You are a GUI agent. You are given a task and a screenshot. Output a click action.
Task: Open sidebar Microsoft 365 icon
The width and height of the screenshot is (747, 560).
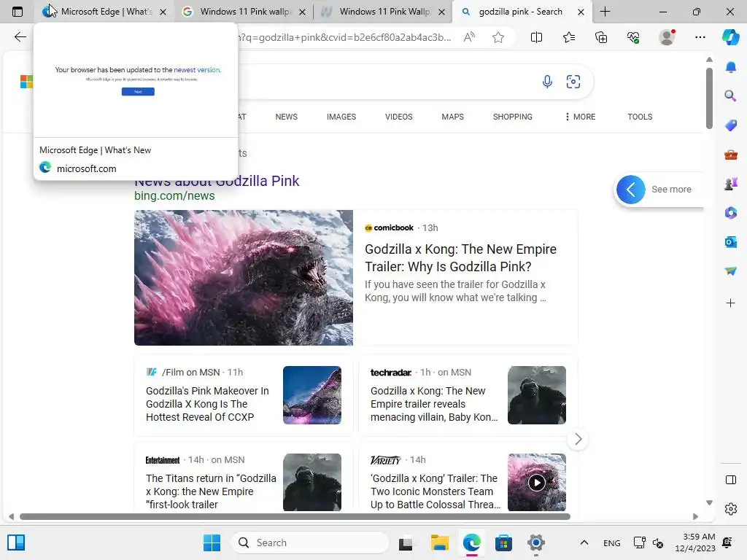click(730, 212)
